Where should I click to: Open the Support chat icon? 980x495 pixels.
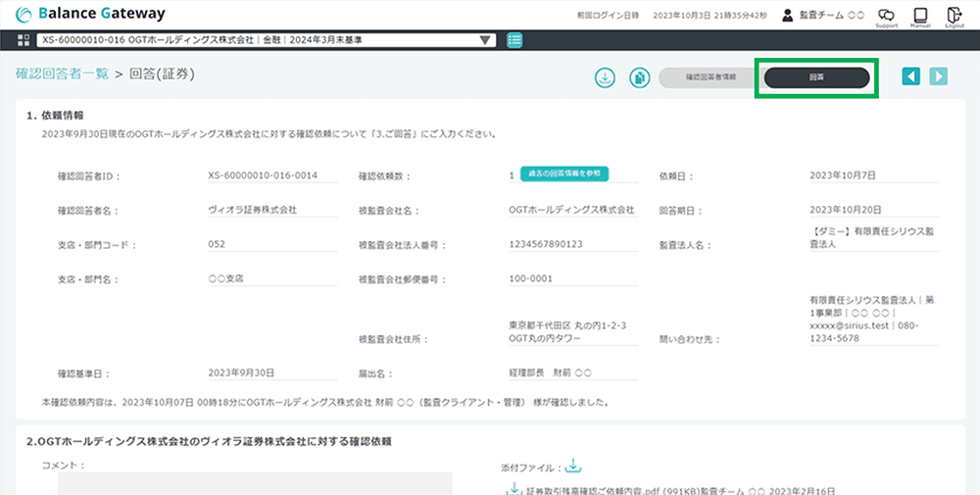(886, 16)
